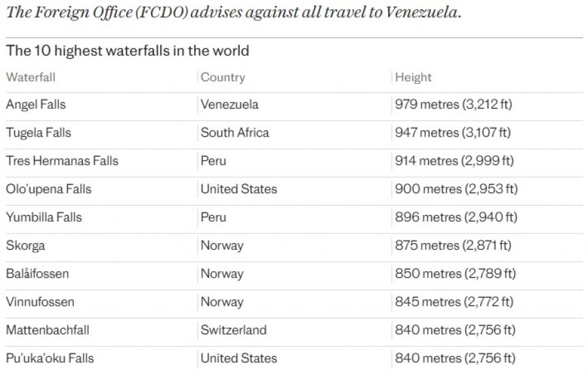588x375 pixels.
Task: Click Yumbilla Falls in the table
Action: [44, 217]
